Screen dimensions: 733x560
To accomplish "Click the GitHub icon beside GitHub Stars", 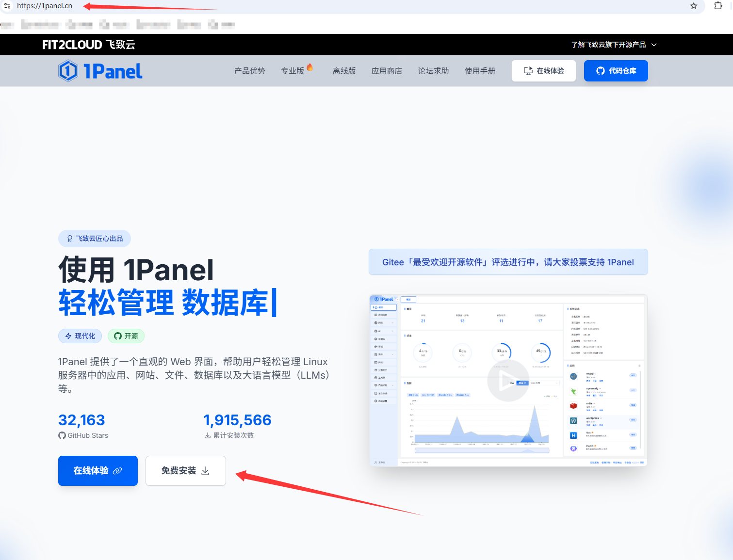I will pos(62,435).
